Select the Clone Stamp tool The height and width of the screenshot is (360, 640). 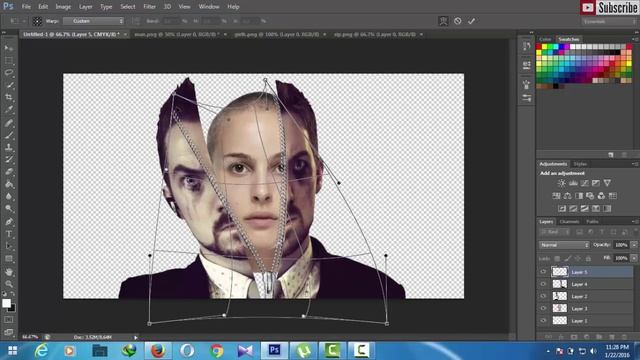tap(9, 147)
